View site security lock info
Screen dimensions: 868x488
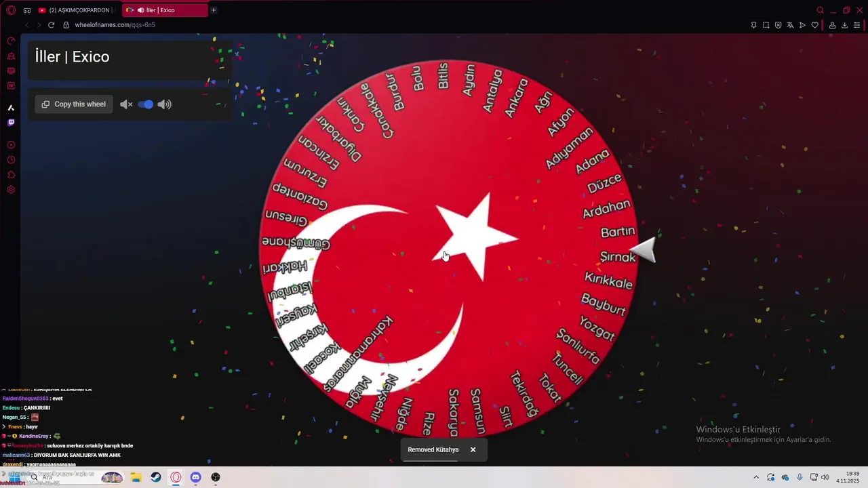[66, 25]
